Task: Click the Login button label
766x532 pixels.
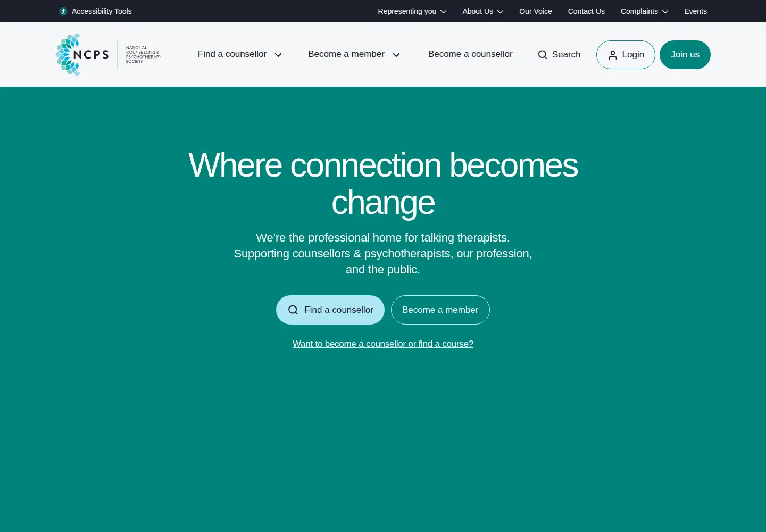Action: click(633, 55)
